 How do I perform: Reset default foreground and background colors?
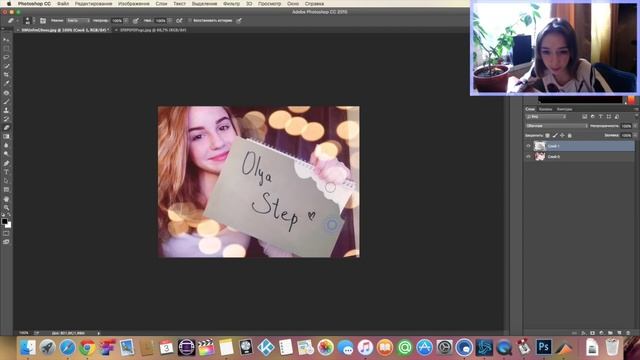(x=3, y=215)
